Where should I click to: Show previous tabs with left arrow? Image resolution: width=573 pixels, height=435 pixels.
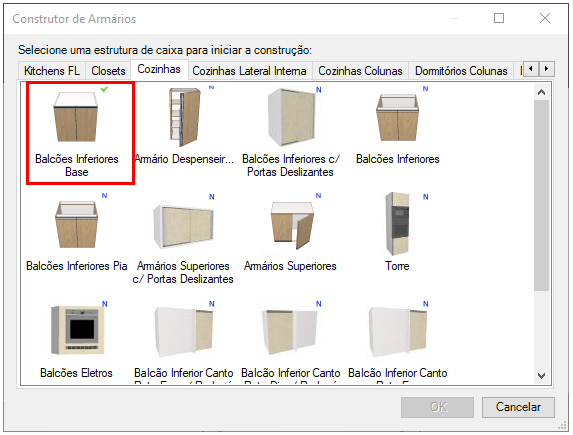531,69
